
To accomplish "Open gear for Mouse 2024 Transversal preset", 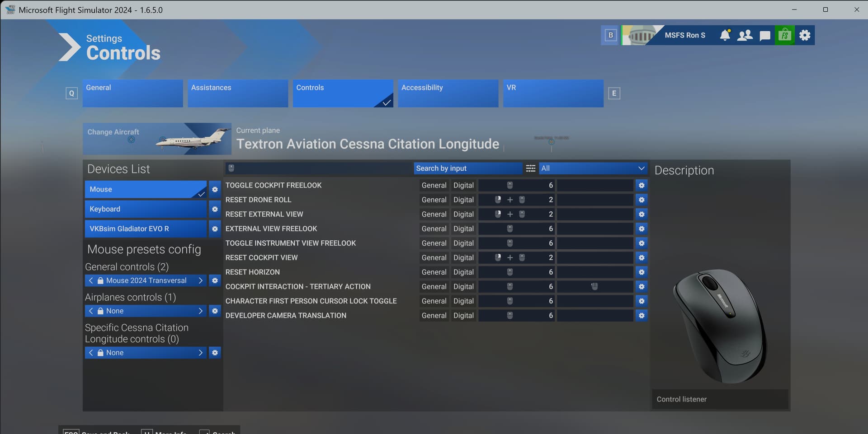I will [x=215, y=280].
